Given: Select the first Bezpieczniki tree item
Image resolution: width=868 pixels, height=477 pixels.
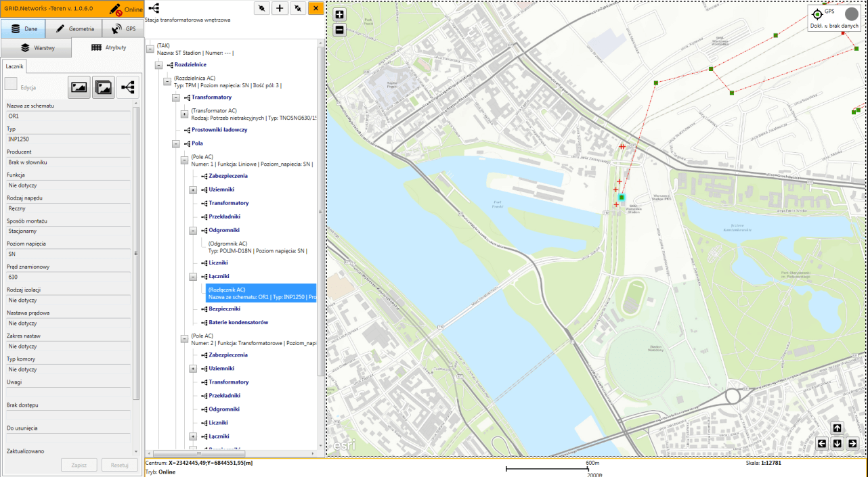Looking at the screenshot, I should [225, 309].
